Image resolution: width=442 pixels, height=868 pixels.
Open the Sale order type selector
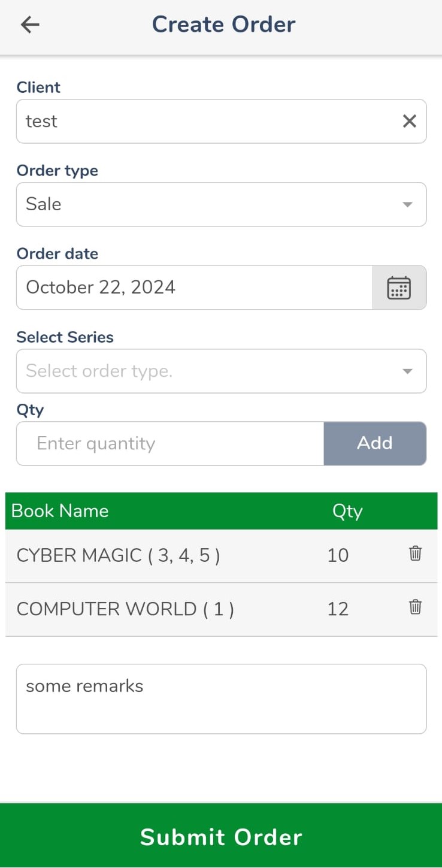pyautogui.click(x=222, y=204)
